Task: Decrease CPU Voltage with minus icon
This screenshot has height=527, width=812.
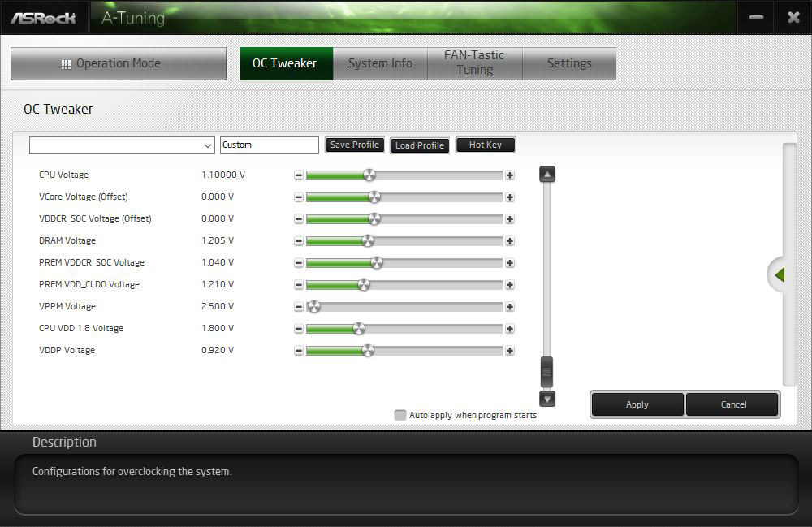Action: point(298,175)
